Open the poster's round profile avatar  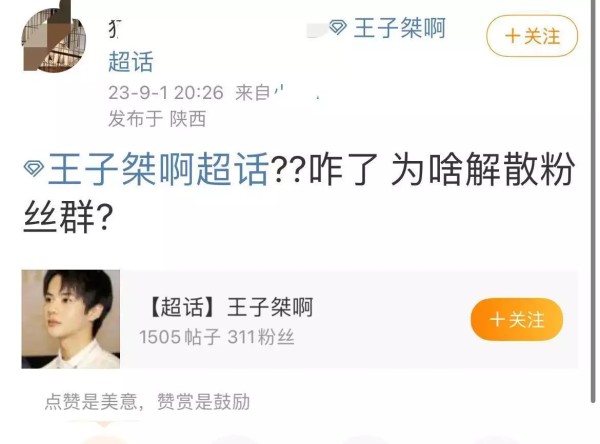point(54,40)
